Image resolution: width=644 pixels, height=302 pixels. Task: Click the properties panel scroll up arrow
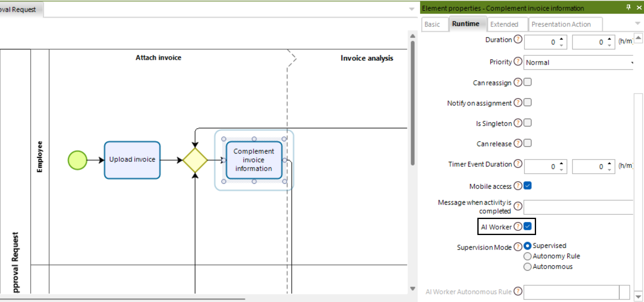[x=638, y=38]
